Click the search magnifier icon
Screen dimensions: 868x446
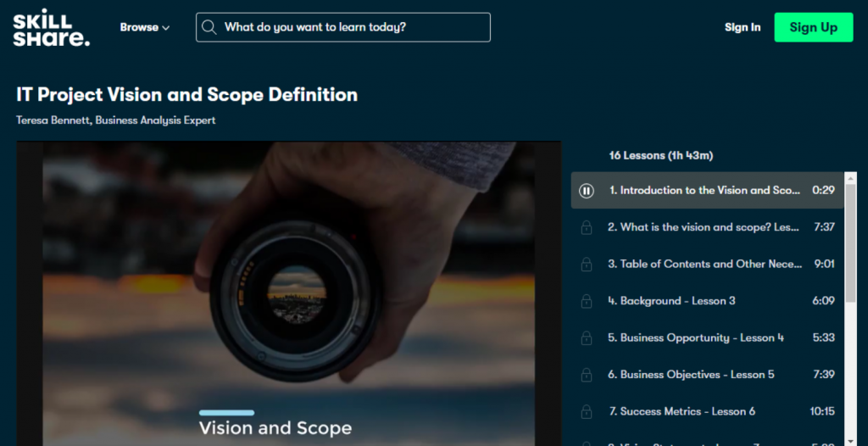click(x=209, y=27)
